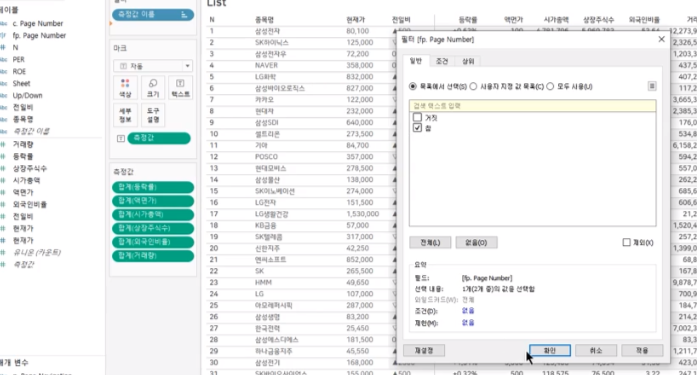Select the ROE field in data pane
Screen dimensions: 698x375
pyautogui.click(x=19, y=72)
